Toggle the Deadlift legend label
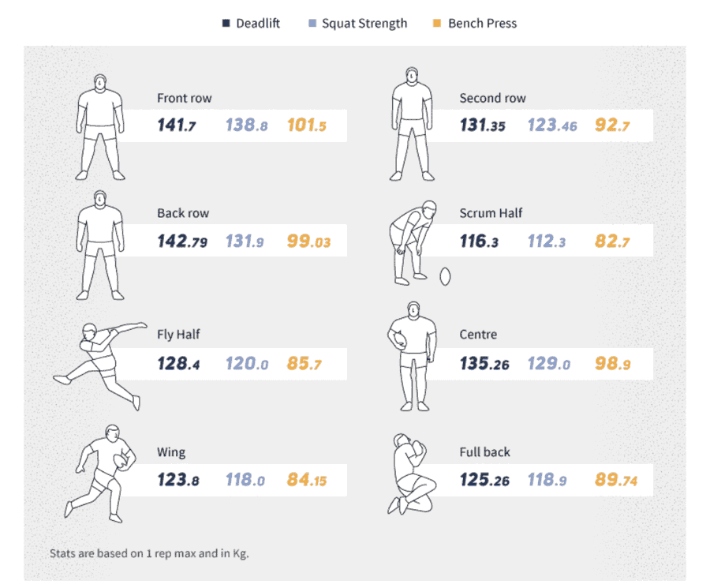Viewport: 710px width, 588px height. (258, 24)
